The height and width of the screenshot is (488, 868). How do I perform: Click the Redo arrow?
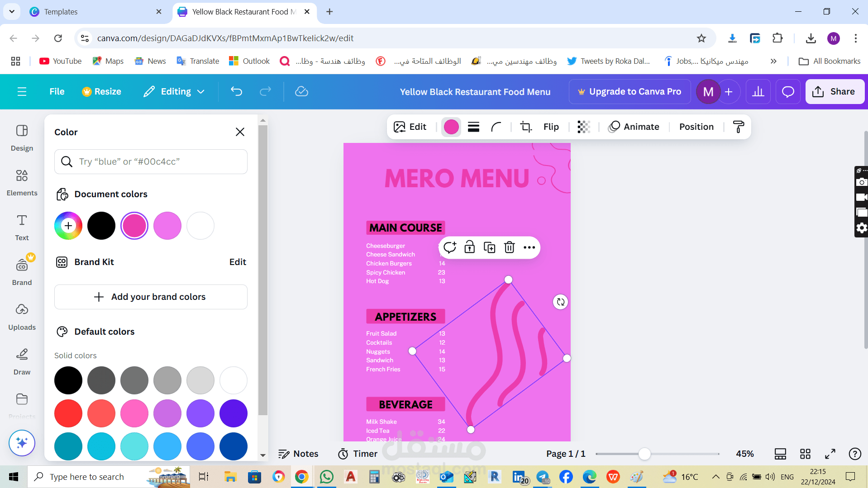(265, 92)
